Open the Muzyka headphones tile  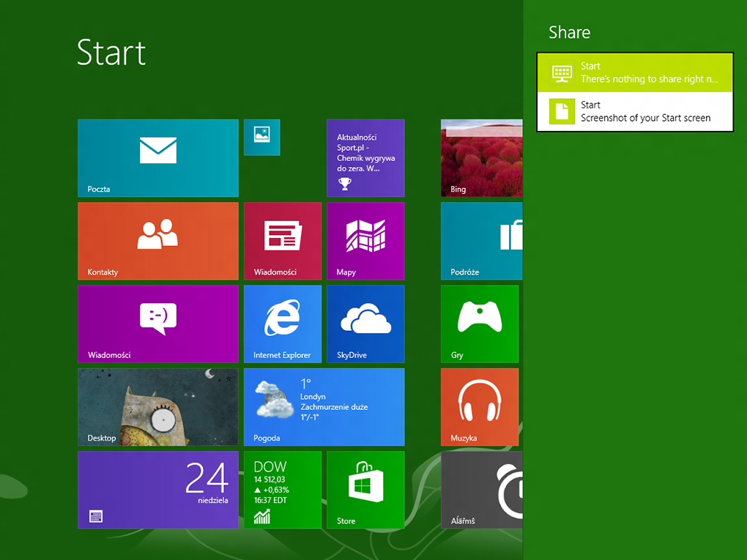coord(480,407)
